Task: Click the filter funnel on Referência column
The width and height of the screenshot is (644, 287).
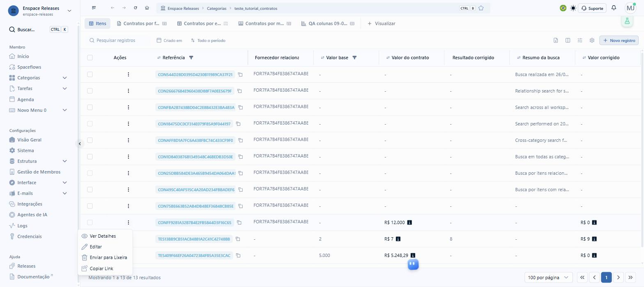Action: pos(191,58)
